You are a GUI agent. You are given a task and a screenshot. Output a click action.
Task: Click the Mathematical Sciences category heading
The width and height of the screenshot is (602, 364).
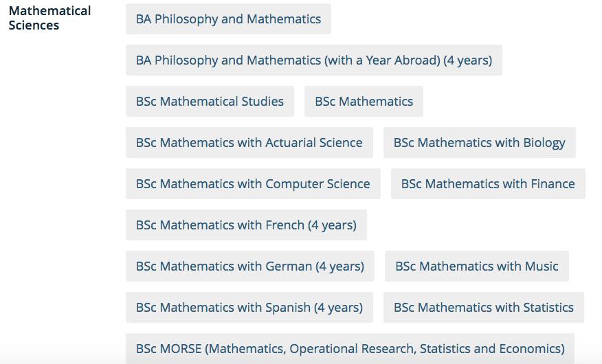49,19
